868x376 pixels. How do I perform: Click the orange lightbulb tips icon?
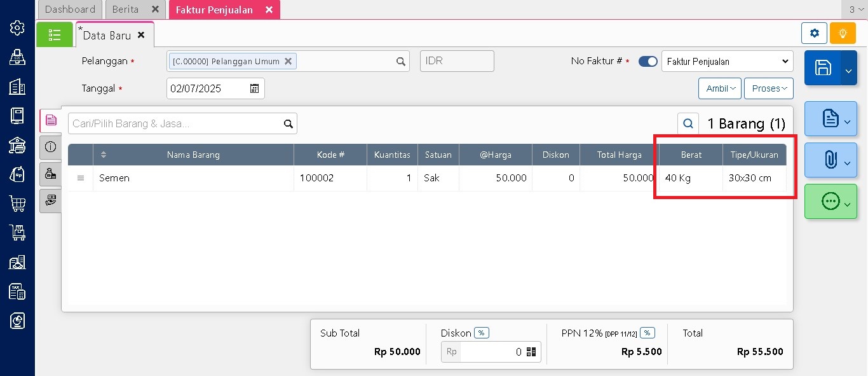[843, 33]
